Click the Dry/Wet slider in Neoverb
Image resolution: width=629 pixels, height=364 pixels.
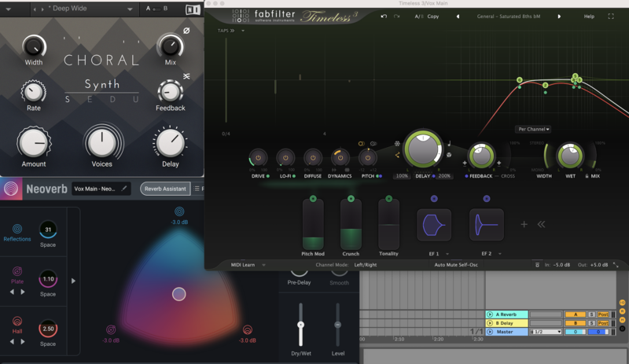pos(300,325)
